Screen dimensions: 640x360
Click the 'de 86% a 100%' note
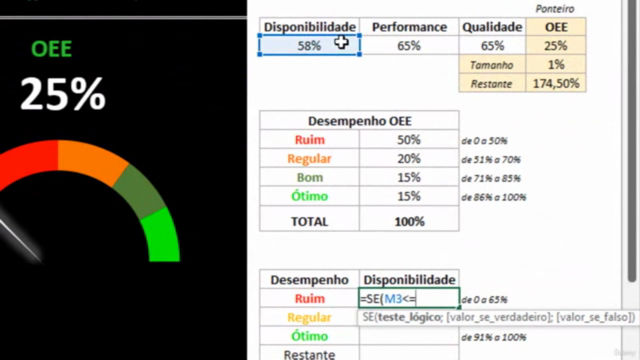(x=493, y=197)
